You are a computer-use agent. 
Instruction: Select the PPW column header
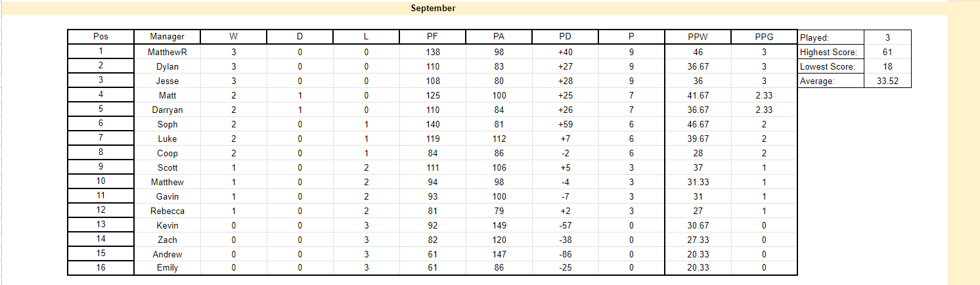pos(698,37)
